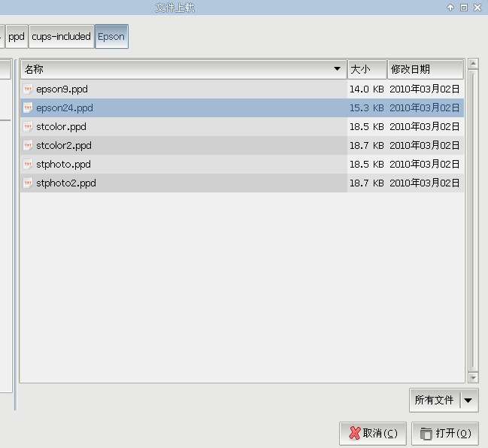Click the 打开(O) open button
Viewport: 488px width, 448px height.
point(445,434)
